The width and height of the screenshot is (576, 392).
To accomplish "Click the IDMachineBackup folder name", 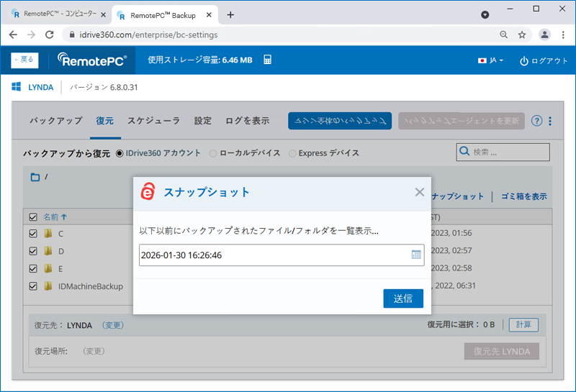I will tap(91, 286).
